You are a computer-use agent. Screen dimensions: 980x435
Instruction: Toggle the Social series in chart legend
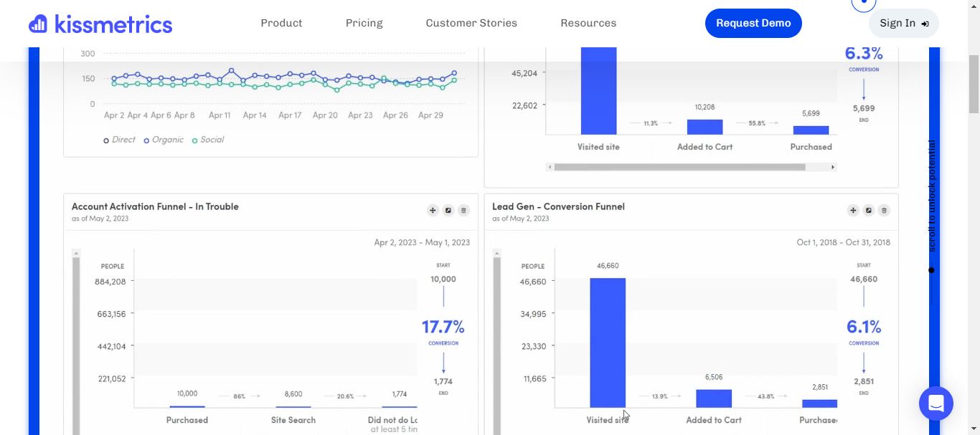[x=208, y=140]
